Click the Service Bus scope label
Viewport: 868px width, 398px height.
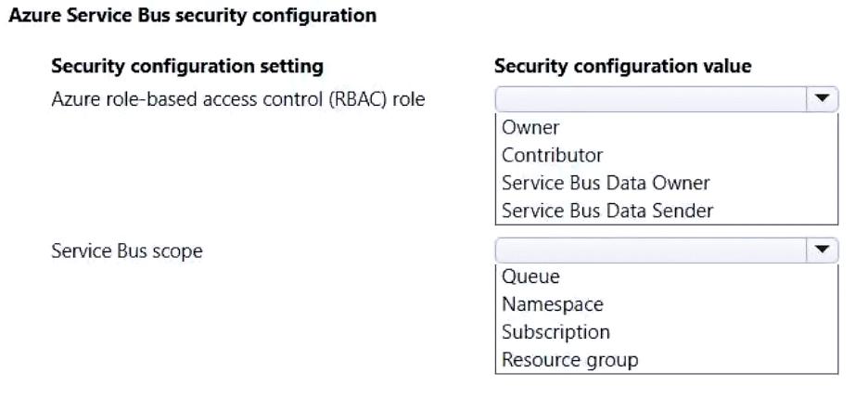tap(127, 250)
